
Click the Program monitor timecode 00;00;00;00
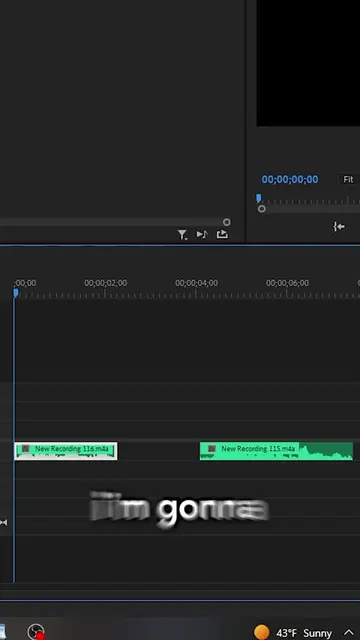click(290, 179)
